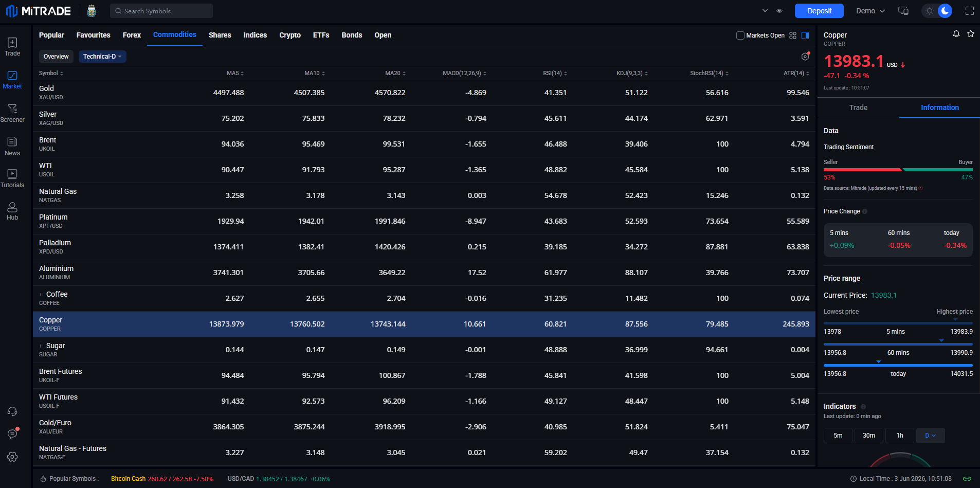Select the dark theme moon toggle
The height and width of the screenshot is (488, 980).
(x=945, y=11)
